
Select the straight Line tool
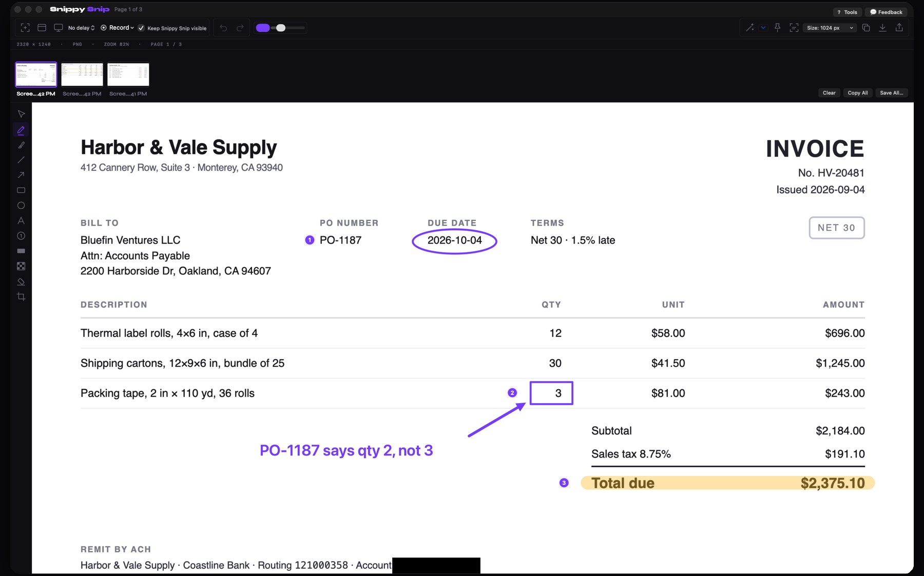(x=21, y=160)
